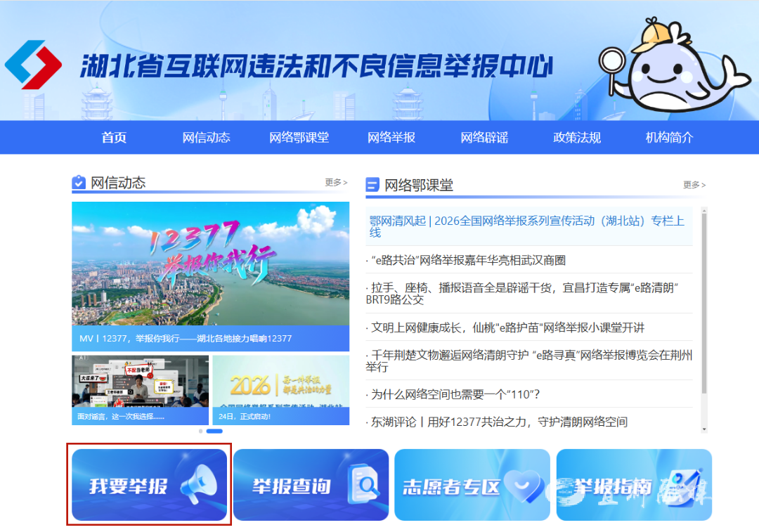Click the heart icon on 志愿者专区
The image size is (759, 532).
click(x=524, y=486)
